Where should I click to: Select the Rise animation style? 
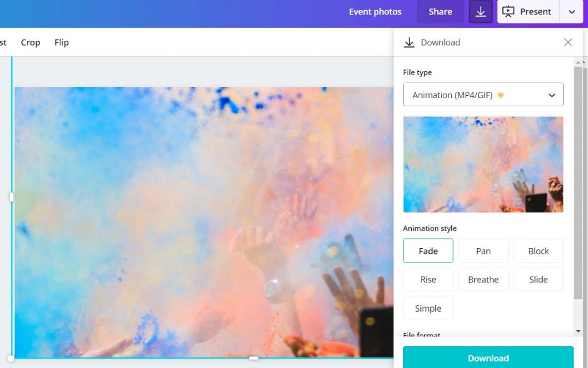[428, 279]
